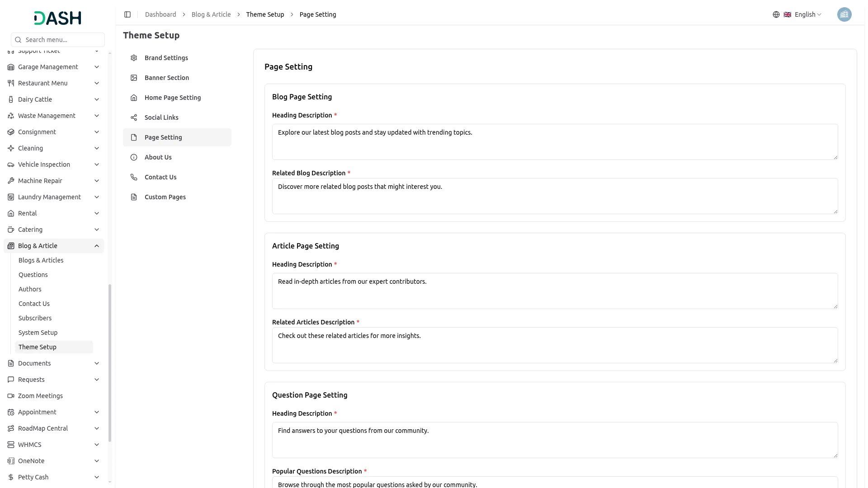Click the globe language icon
The width and height of the screenshot is (868, 488).
[x=776, y=14]
